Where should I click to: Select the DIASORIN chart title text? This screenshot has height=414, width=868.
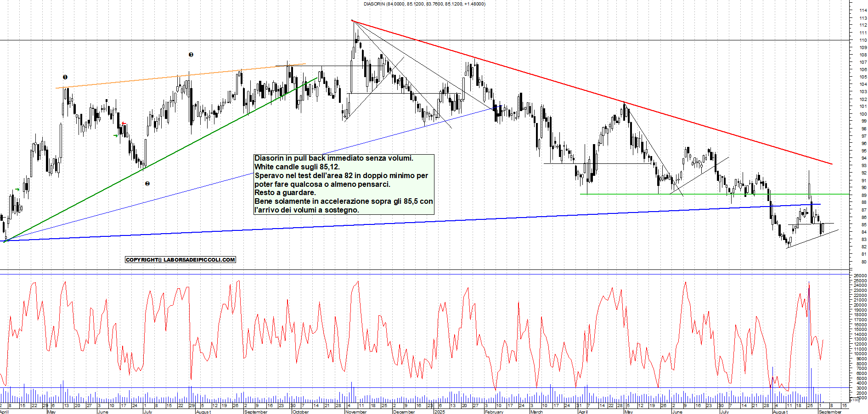point(424,4)
